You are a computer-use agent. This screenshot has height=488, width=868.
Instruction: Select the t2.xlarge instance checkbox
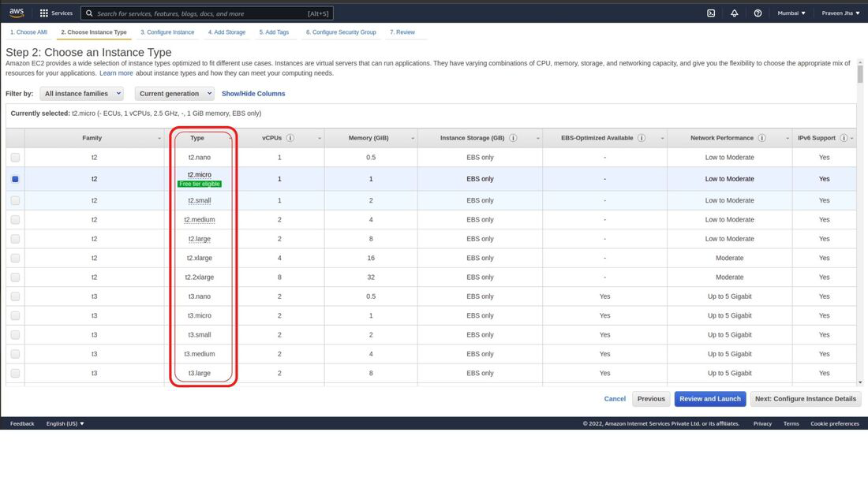pyautogui.click(x=15, y=258)
